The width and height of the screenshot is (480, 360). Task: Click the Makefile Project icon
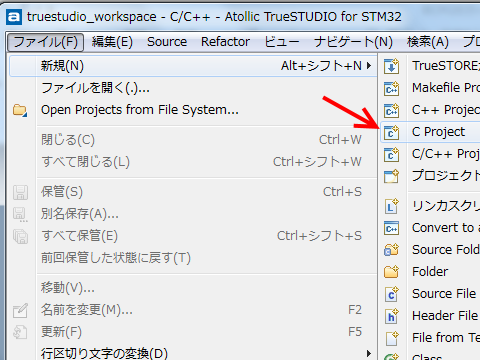pyautogui.click(x=391, y=88)
